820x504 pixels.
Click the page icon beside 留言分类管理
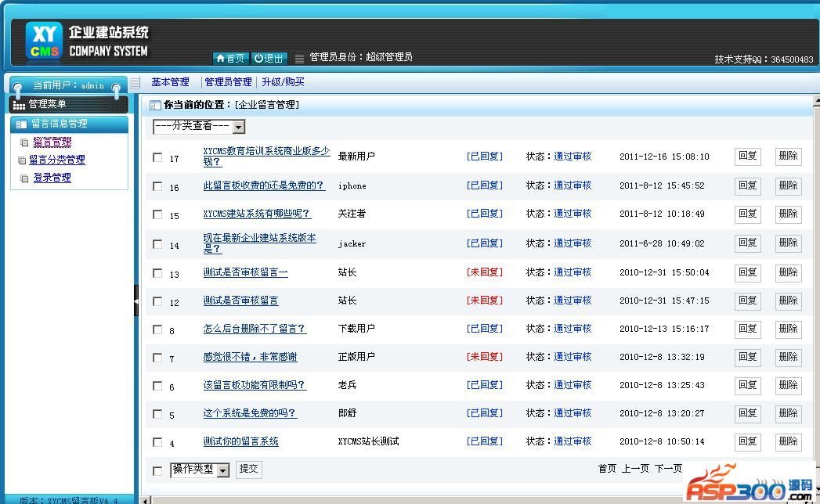[23, 160]
